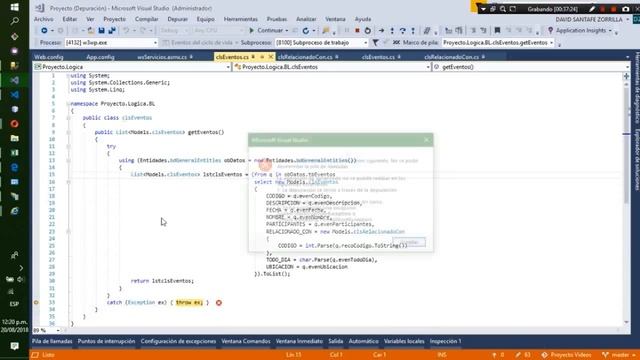Click the highlighted 'throw ex;' statement

[x=189, y=302]
